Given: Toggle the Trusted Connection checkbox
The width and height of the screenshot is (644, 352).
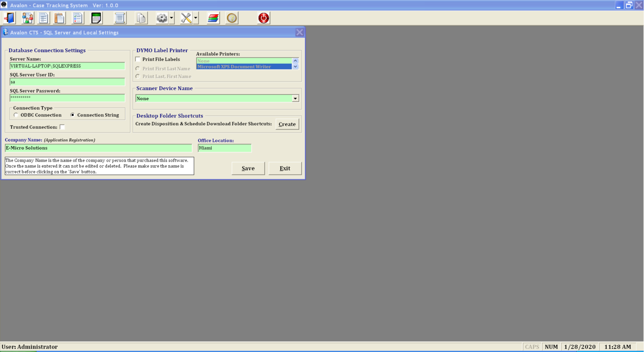Looking at the screenshot, I should (62, 127).
